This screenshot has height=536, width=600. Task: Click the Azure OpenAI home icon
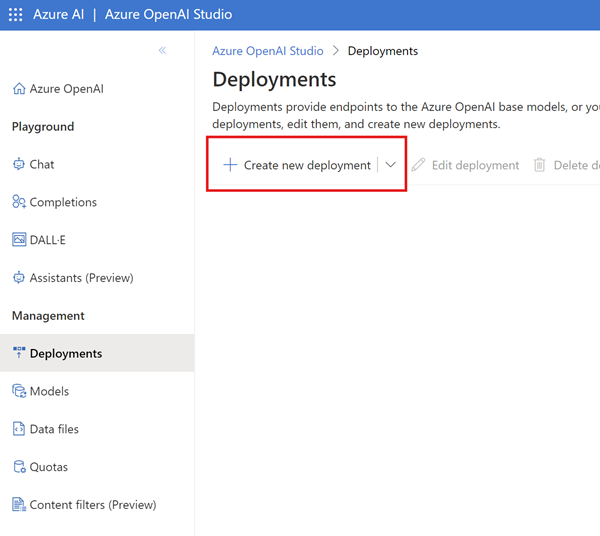[x=19, y=88]
